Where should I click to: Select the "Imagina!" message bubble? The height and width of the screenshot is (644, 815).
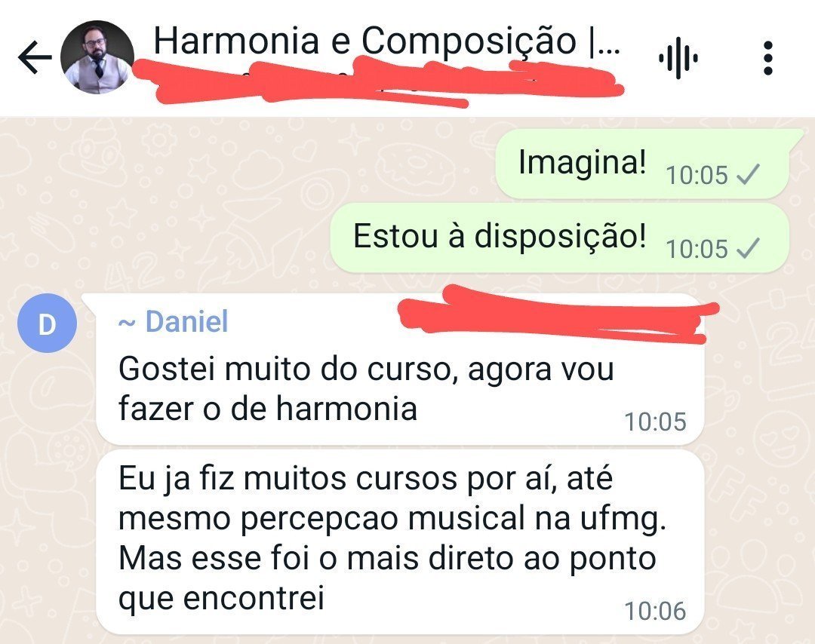642,164
